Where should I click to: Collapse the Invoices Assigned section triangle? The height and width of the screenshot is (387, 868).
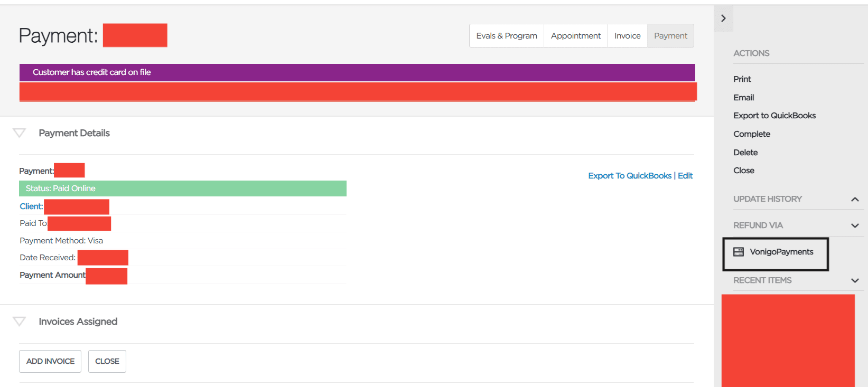[x=20, y=322]
